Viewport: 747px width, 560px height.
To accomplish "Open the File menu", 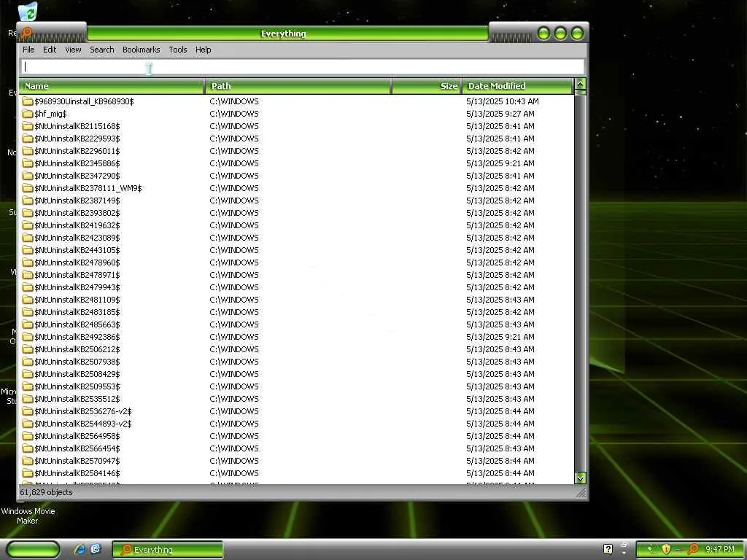I will point(28,50).
